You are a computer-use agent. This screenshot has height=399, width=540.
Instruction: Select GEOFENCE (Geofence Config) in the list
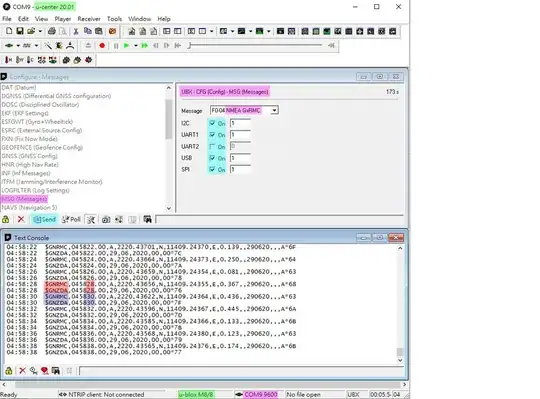(42, 147)
